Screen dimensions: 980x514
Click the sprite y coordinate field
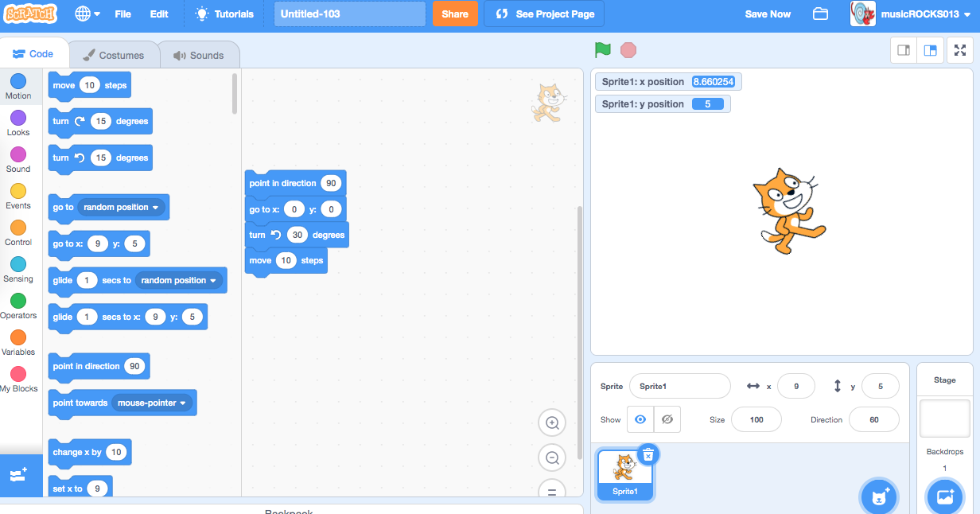881,386
